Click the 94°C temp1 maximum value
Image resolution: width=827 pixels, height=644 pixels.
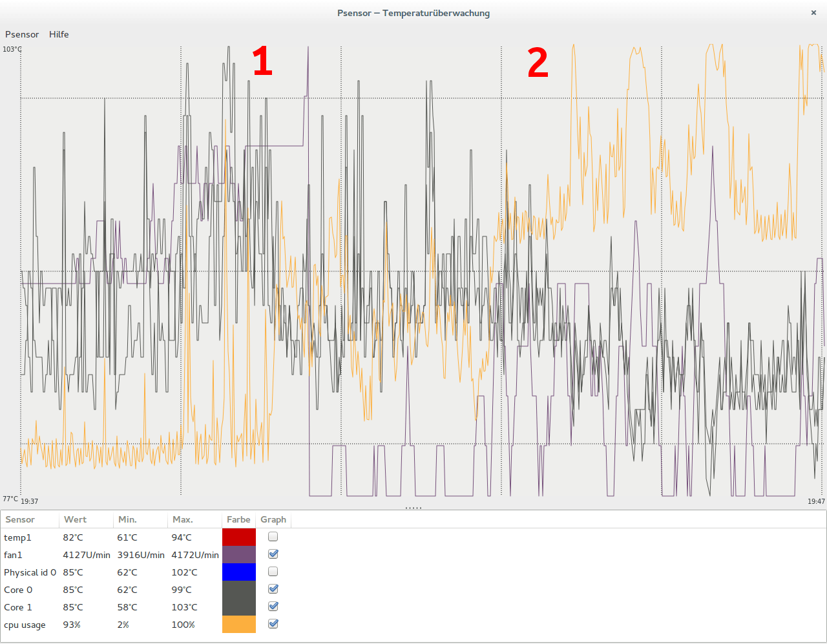click(182, 537)
